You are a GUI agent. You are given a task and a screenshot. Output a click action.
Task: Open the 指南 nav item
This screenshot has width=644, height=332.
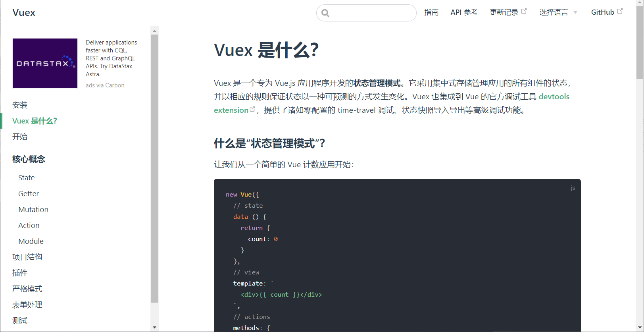[431, 12]
